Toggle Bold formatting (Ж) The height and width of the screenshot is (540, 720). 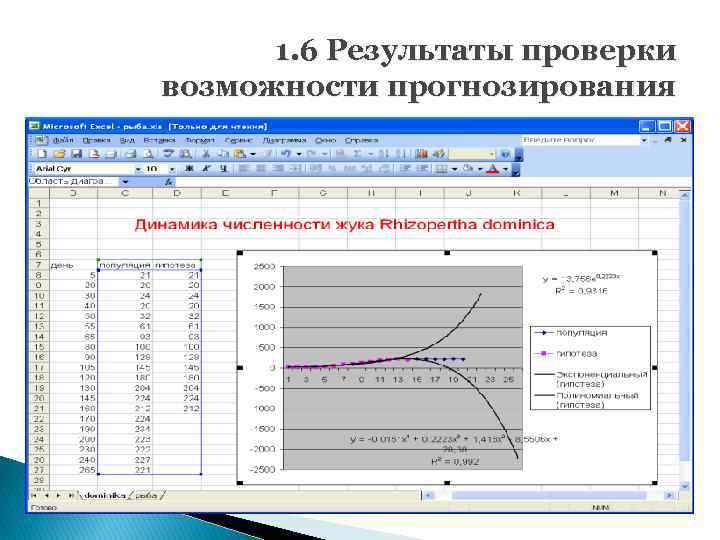click(189, 169)
